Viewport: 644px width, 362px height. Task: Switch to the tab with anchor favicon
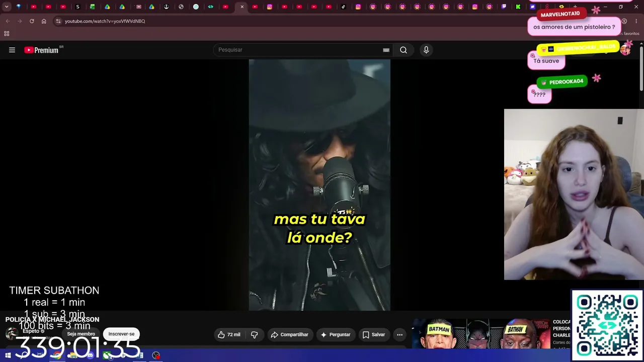[x=166, y=7]
